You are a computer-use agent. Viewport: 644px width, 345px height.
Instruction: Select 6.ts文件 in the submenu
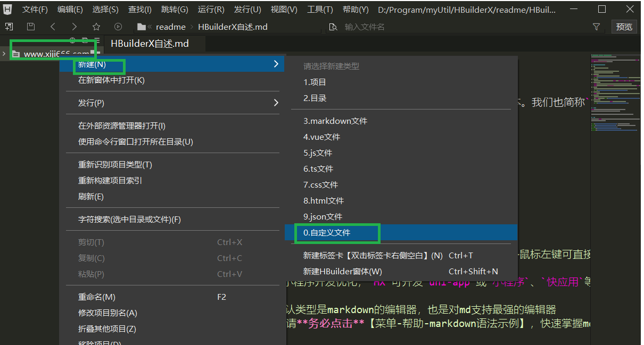[x=401, y=169]
